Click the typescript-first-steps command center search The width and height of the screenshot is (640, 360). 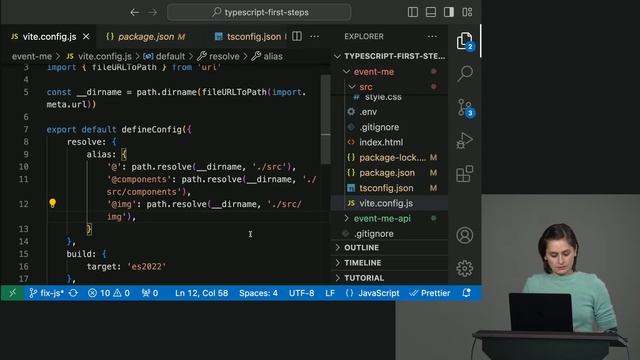(x=259, y=12)
